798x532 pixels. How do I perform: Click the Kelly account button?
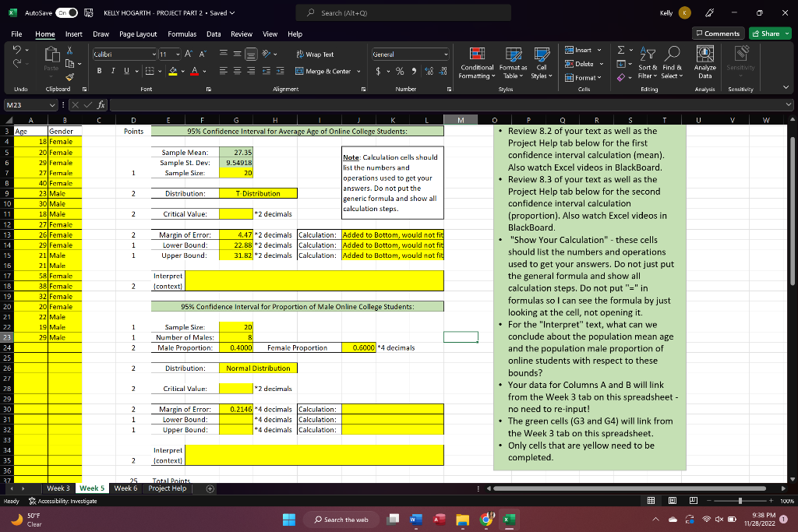(x=676, y=12)
